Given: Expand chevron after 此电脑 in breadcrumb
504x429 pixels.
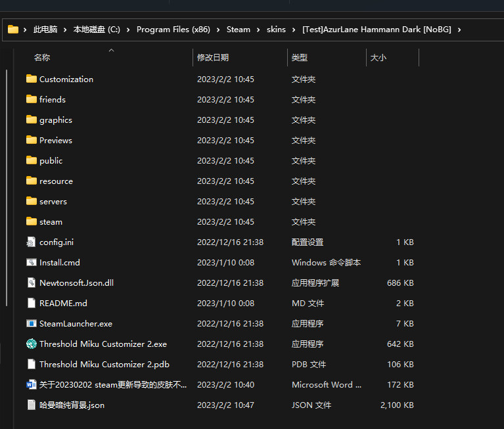Looking at the screenshot, I should click(65, 30).
